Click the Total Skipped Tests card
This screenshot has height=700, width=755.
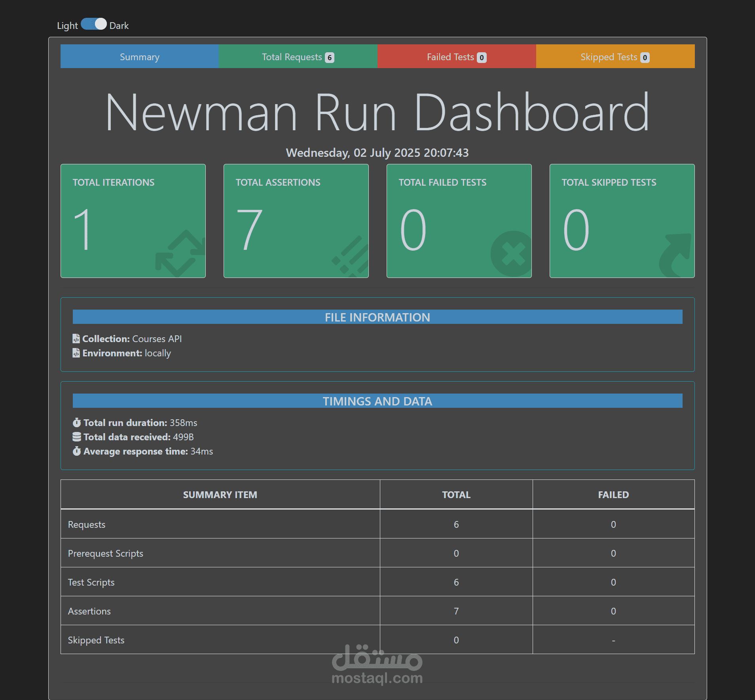pyautogui.click(x=622, y=221)
